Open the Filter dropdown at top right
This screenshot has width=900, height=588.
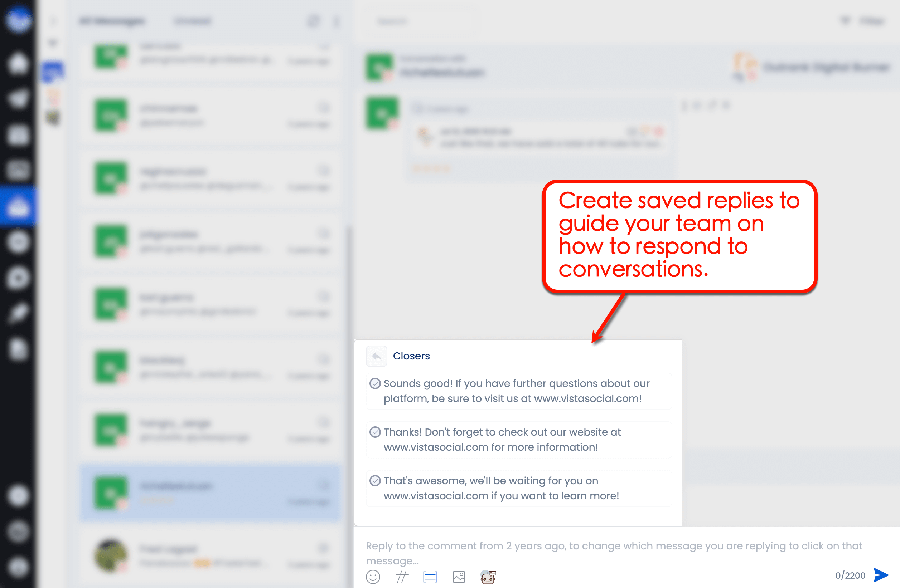(870, 21)
